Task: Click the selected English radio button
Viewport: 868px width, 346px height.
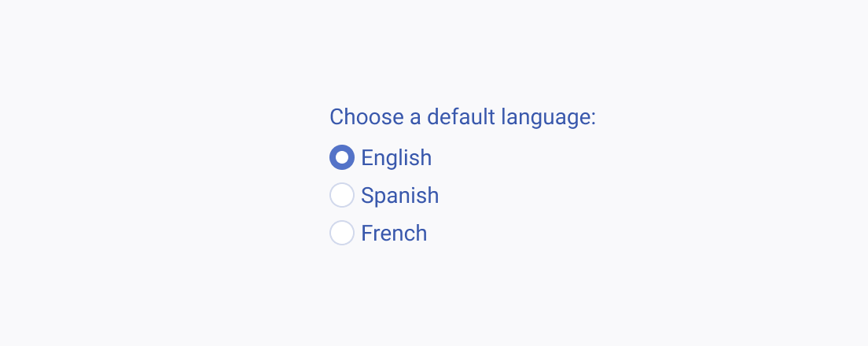Action: [341, 157]
